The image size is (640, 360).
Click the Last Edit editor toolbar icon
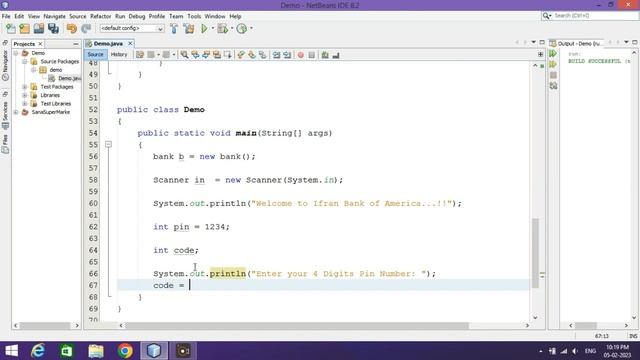140,55
